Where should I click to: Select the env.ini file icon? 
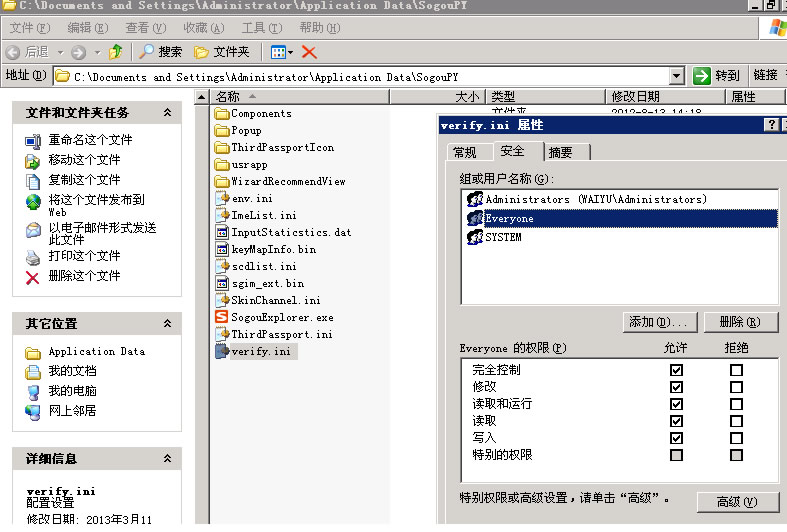pyautogui.click(x=222, y=198)
